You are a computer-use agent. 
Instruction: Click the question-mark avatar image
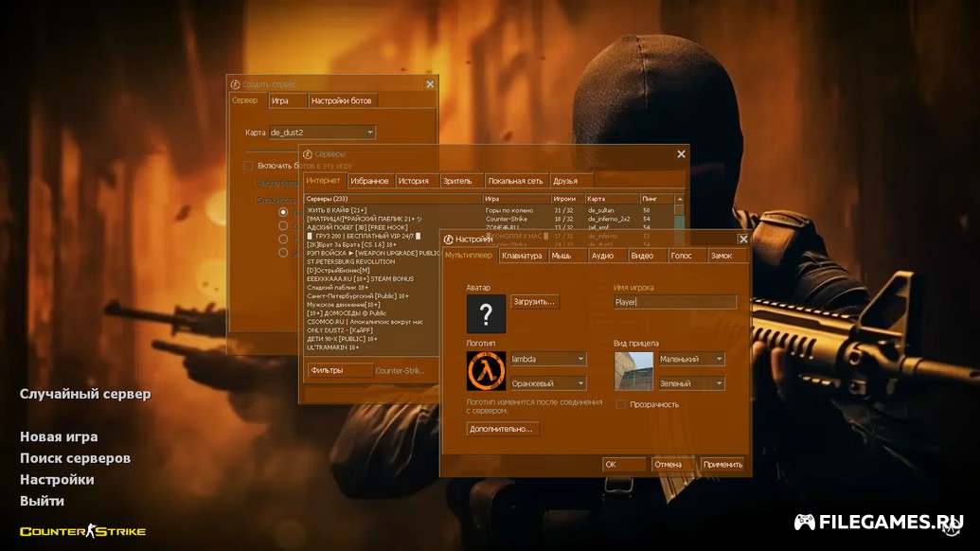pos(486,313)
